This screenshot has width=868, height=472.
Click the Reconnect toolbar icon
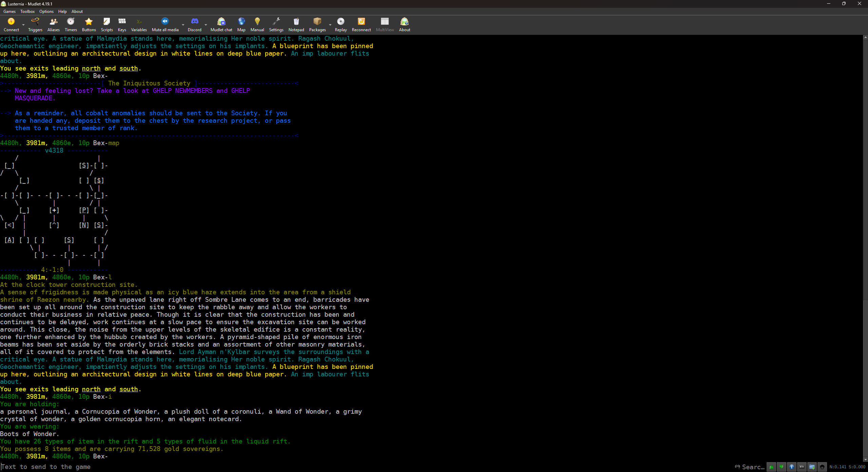pos(361,24)
